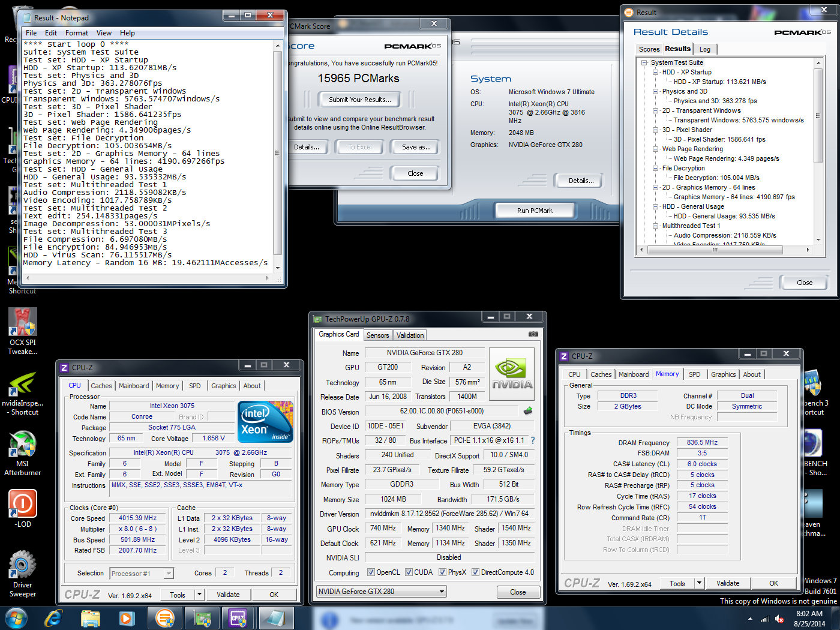This screenshot has width=840, height=630.
Task: Show hidden tray icons arrow
Action: (x=750, y=619)
